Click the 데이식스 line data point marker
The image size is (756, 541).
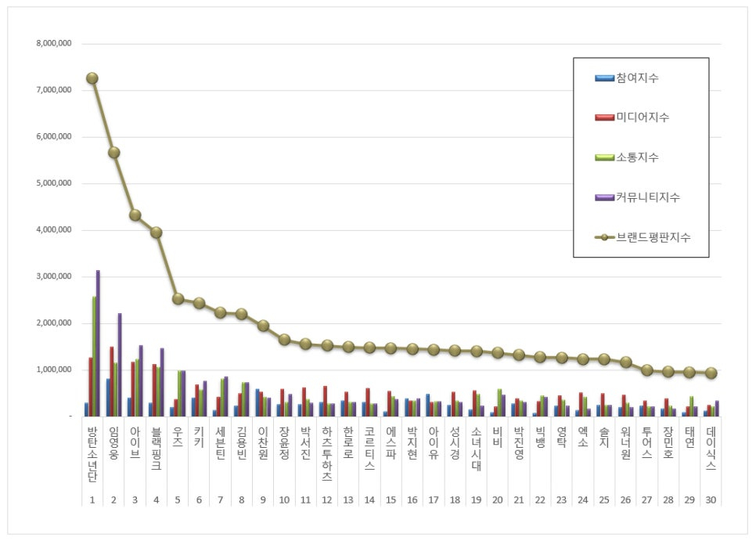click(711, 373)
